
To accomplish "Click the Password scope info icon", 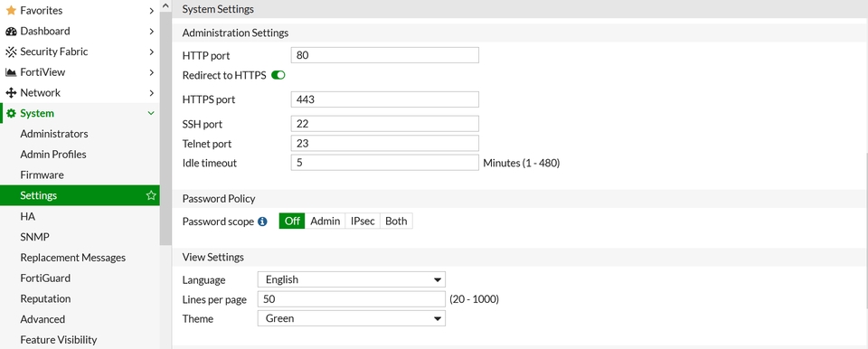I will pos(262,222).
